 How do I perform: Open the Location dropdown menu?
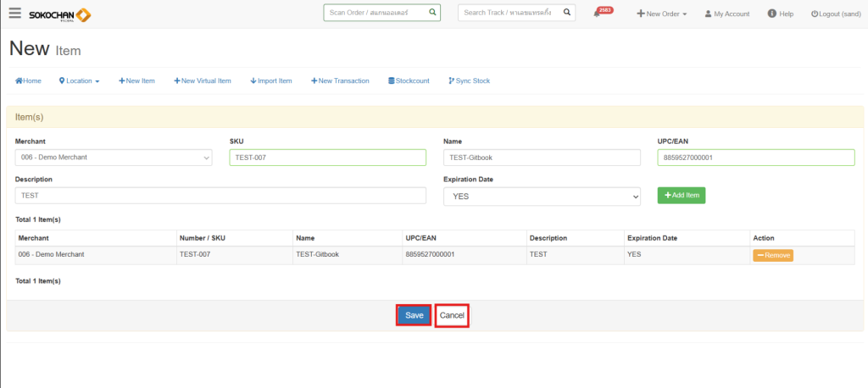(x=80, y=80)
